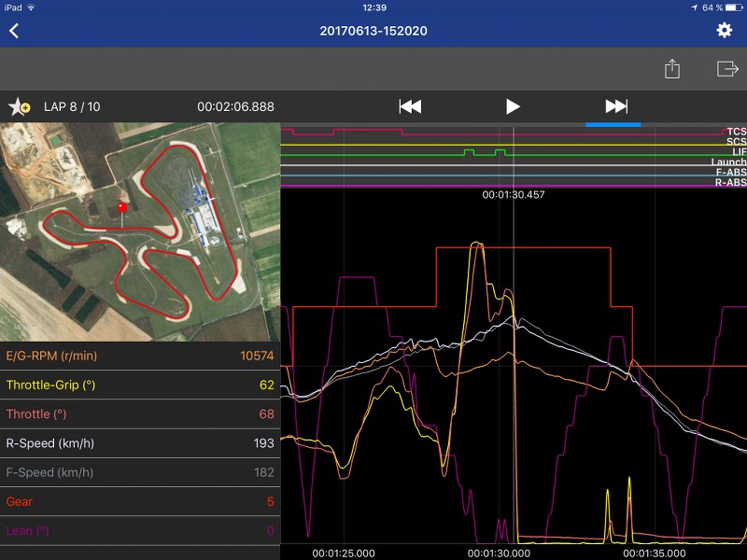Tap the F-Speed value 182
Screen dimensions: 747x560
[264, 472]
